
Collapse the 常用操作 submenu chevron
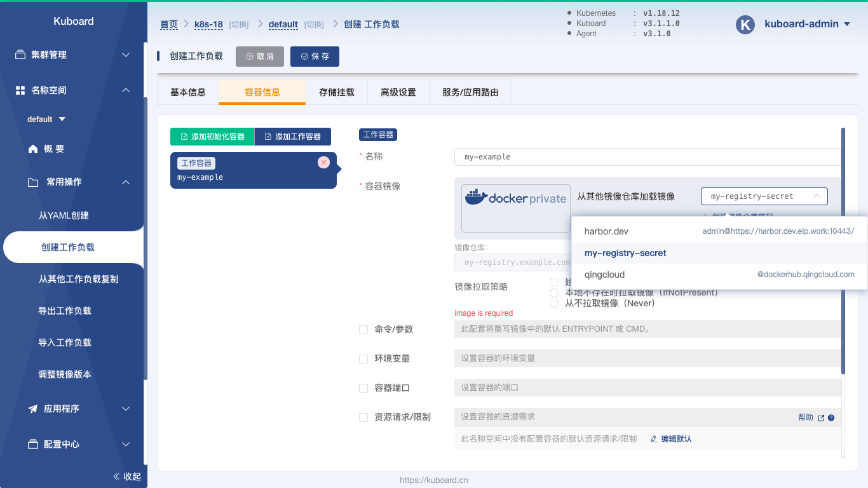click(126, 182)
